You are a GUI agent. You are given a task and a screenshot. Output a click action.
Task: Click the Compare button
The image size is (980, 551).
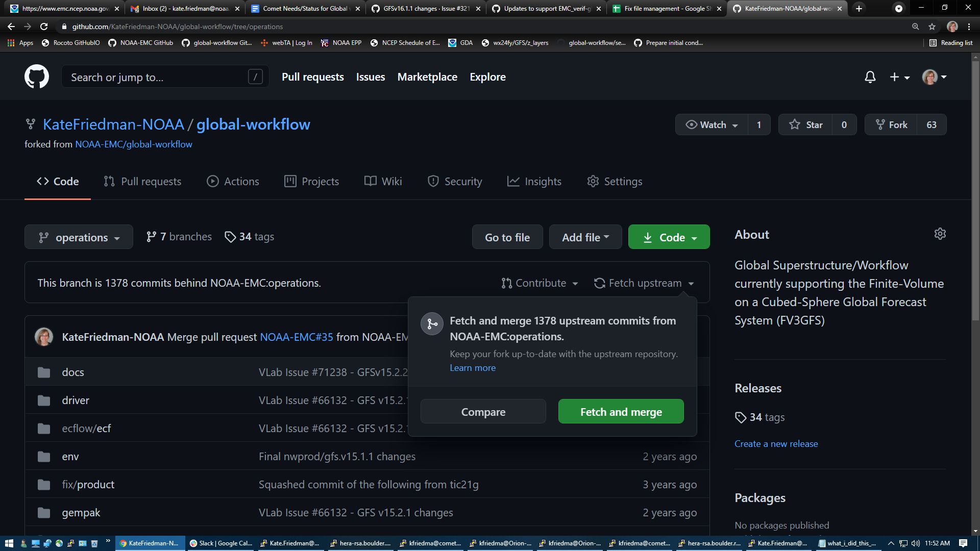[483, 412]
